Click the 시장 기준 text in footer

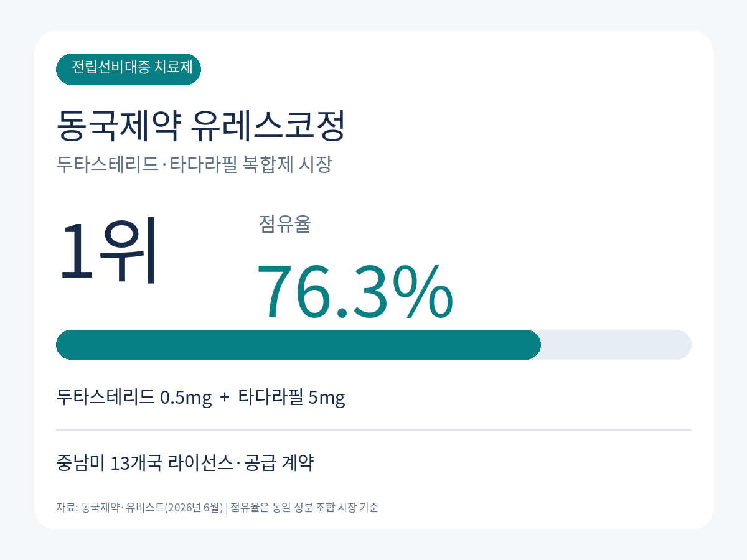click(x=357, y=507)
